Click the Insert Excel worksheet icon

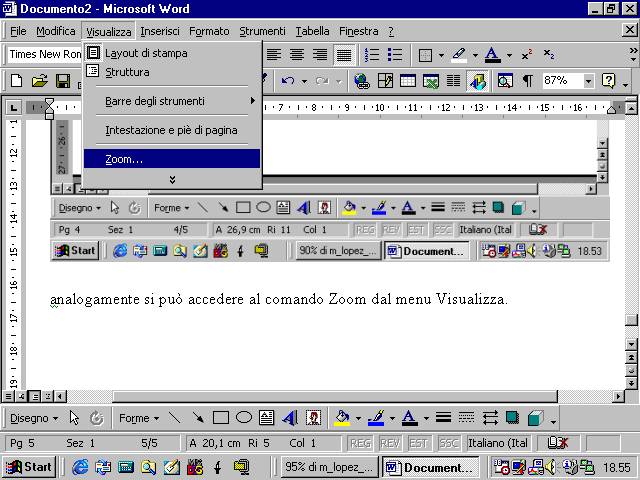431,81
